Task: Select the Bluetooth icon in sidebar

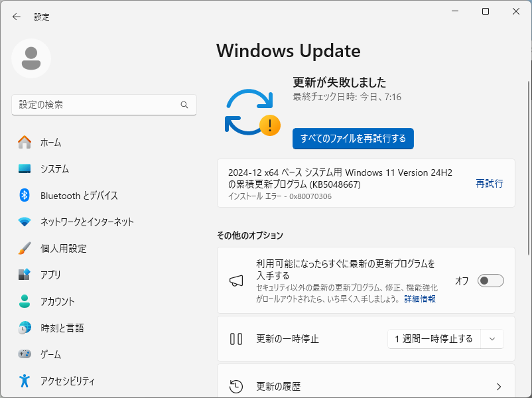Action: [x=25, y=195]
